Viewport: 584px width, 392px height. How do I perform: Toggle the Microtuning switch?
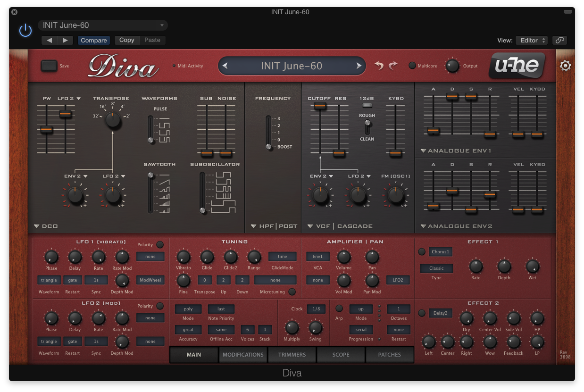pos(292,292)
